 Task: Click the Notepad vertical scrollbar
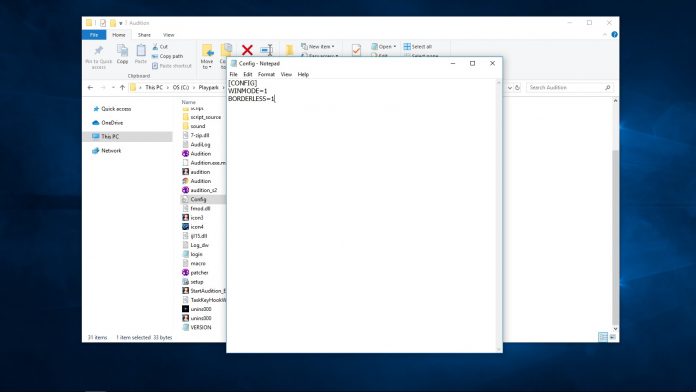click(x=498, y=215)
